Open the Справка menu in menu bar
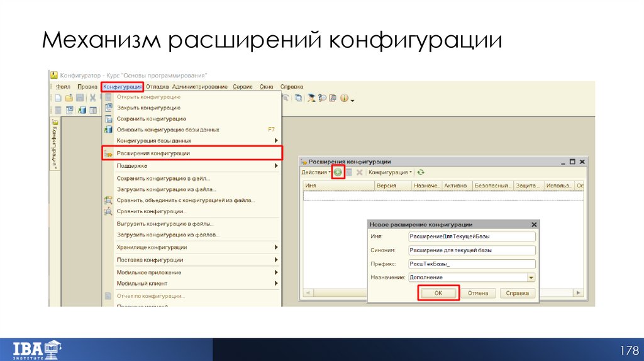Screen dimensions: 644x361 click(292, 87)
